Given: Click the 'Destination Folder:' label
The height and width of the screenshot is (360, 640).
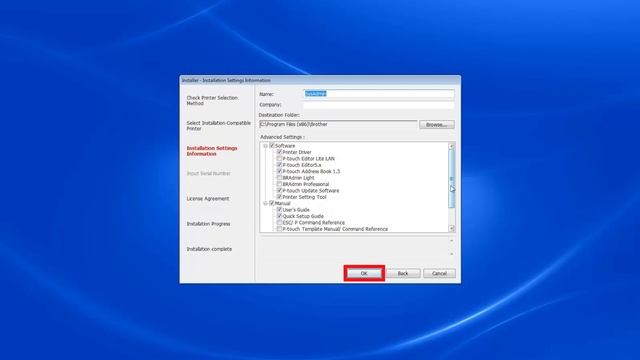Looking at the screenshot, I should click(x=280, y=115).
